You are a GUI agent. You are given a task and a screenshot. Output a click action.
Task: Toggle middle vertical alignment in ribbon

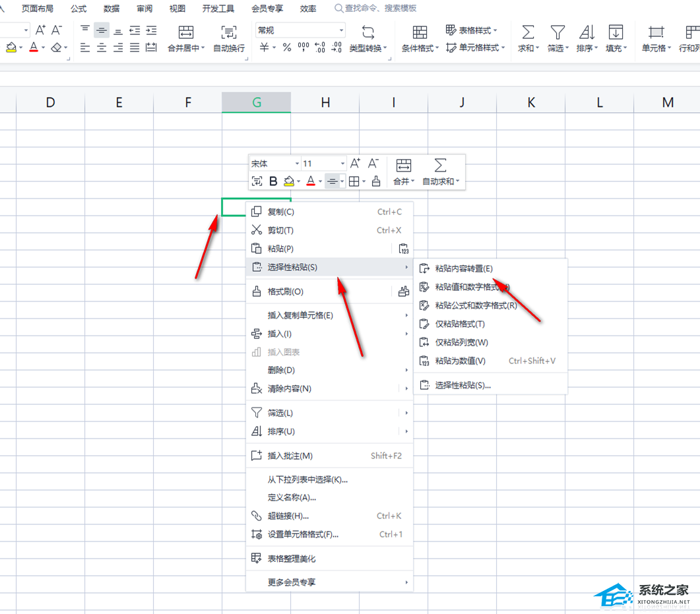[102, 30]
